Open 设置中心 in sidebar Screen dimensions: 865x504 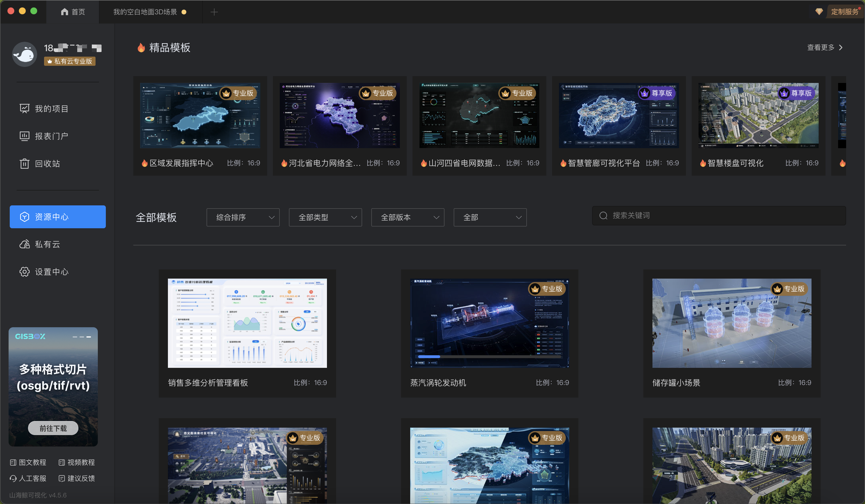point(58,271)
